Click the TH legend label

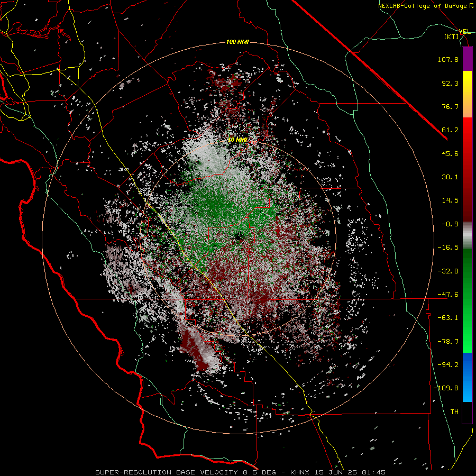[454, 412]
